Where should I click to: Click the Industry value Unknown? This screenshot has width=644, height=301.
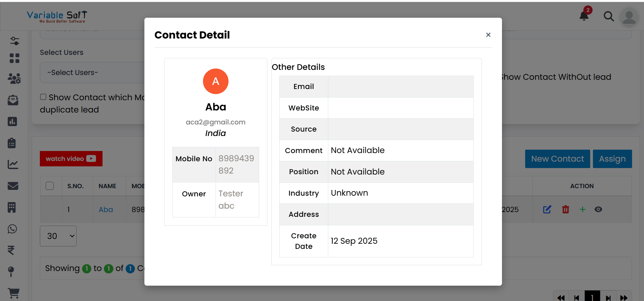click(349, 193)
